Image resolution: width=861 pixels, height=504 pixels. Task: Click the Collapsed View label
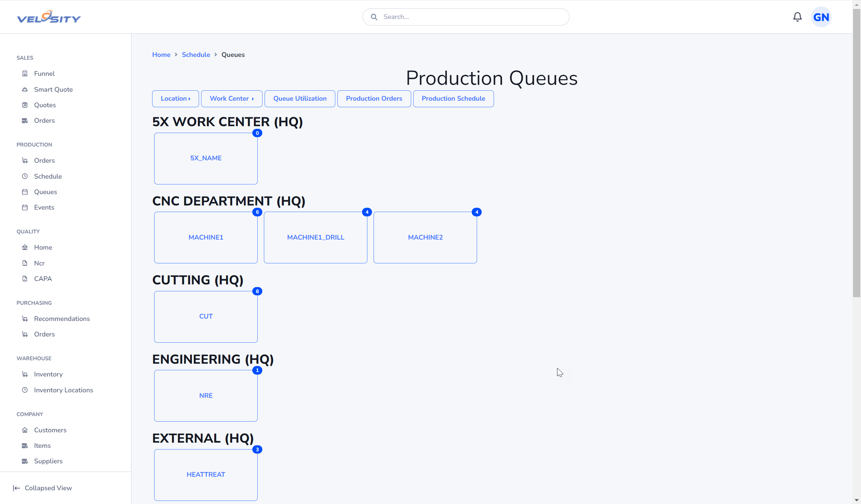tap(48, 488)
